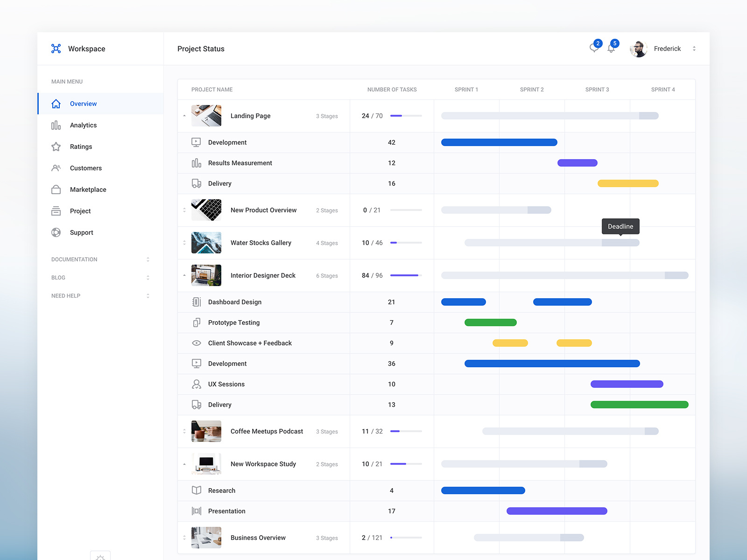
Task: Collapse the Landing Page project row
Action: (184, 116)
